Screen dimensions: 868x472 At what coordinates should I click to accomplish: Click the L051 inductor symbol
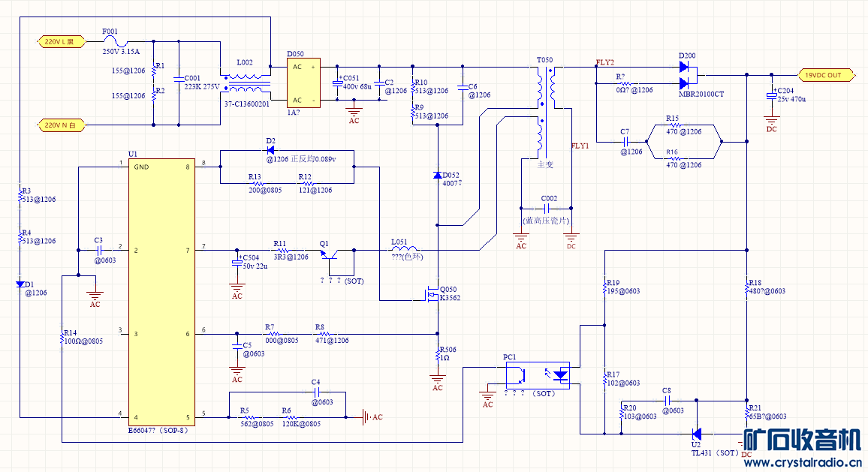pyautogui.click(x=405, y=249)
